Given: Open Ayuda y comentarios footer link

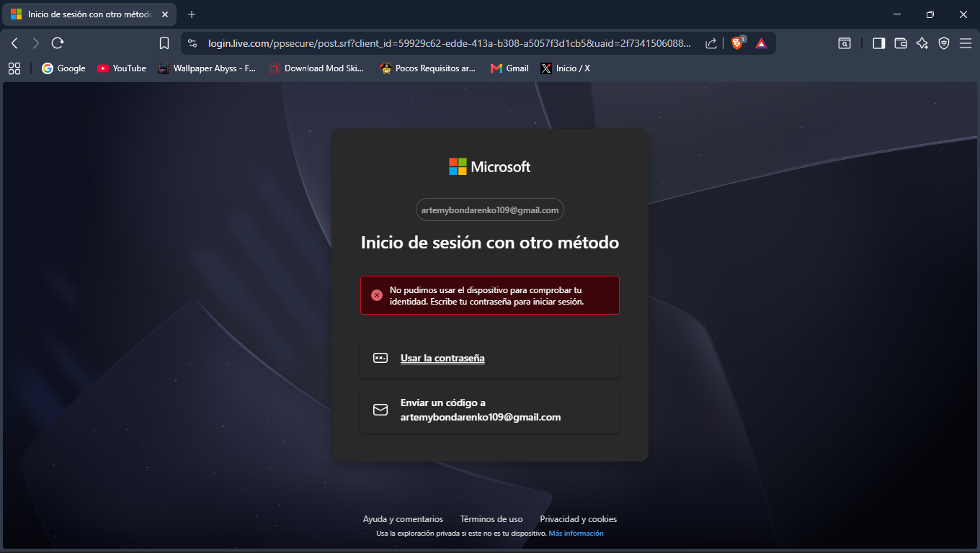Looking at the screenshot, I should [x=403, y=519].
